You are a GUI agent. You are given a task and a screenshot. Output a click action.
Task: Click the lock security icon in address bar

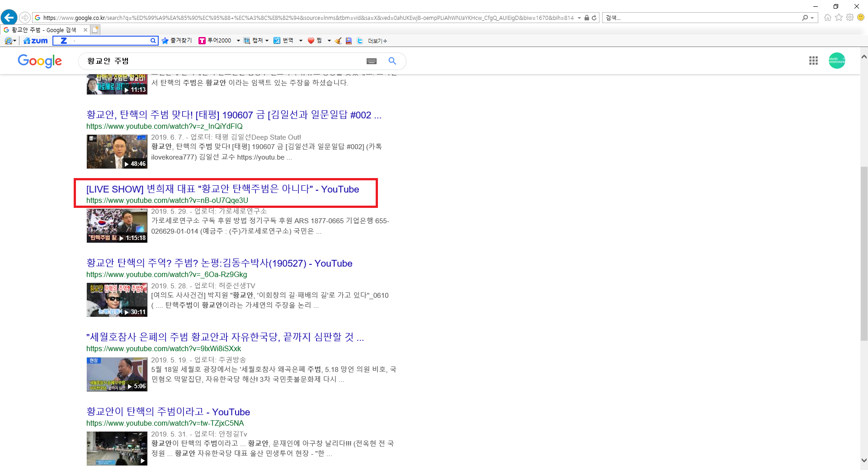tap(586, 18)
